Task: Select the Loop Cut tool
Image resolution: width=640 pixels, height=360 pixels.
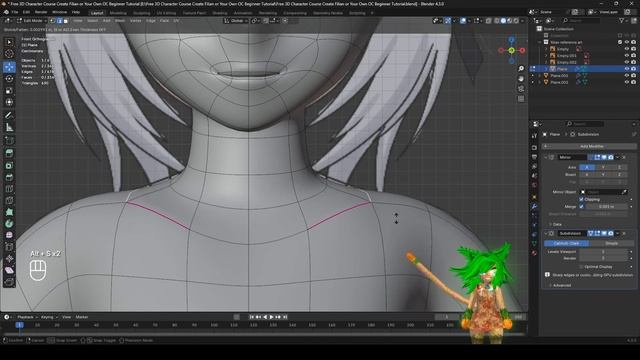Action: 9,189
